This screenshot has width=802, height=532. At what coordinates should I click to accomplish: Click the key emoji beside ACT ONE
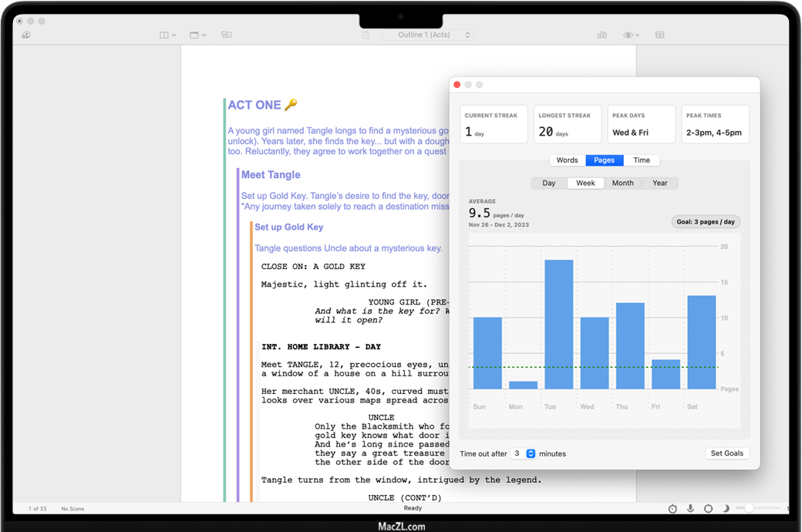291,104
